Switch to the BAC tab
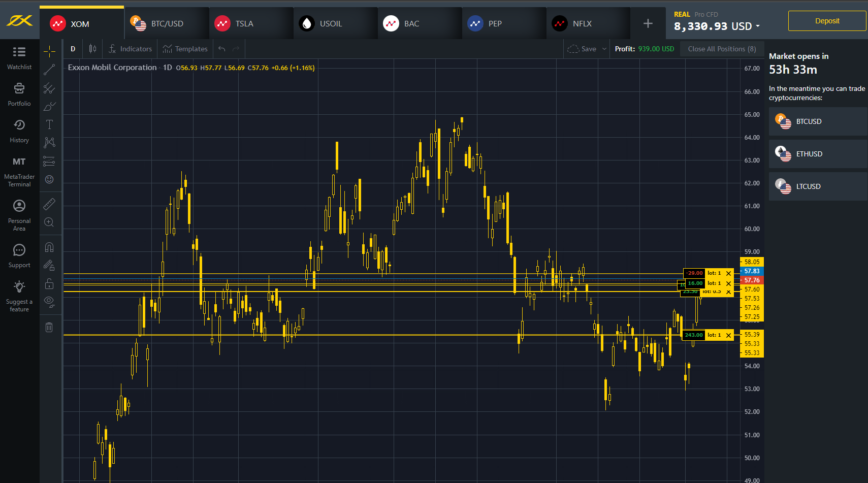Image resolution: width=868 pixels, height=483 pixels. point(420,23)
